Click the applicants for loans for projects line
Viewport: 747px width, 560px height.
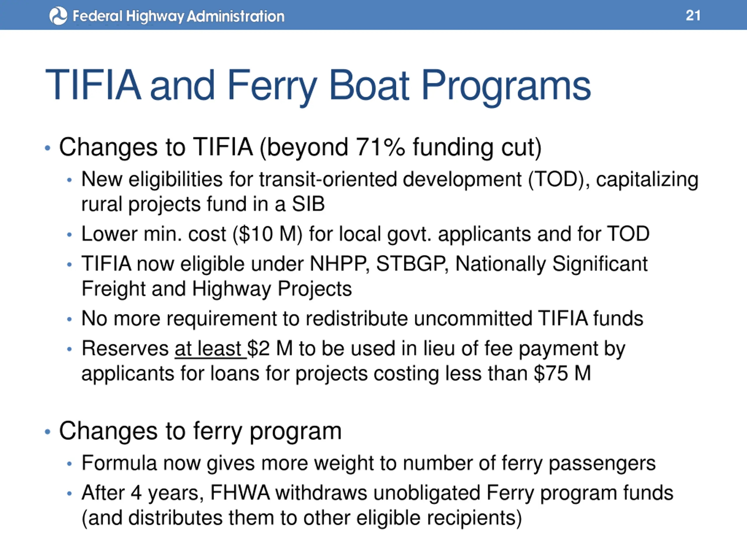tap(336, 373)
